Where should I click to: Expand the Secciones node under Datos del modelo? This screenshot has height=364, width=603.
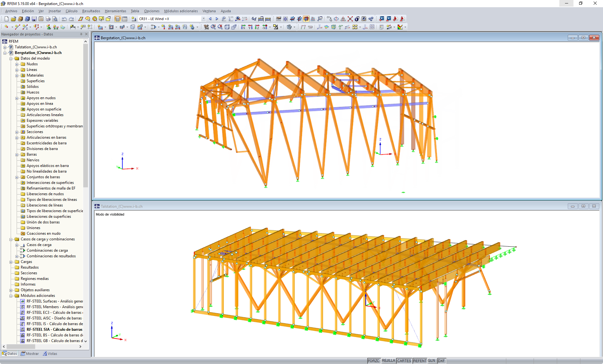point(17,132)
